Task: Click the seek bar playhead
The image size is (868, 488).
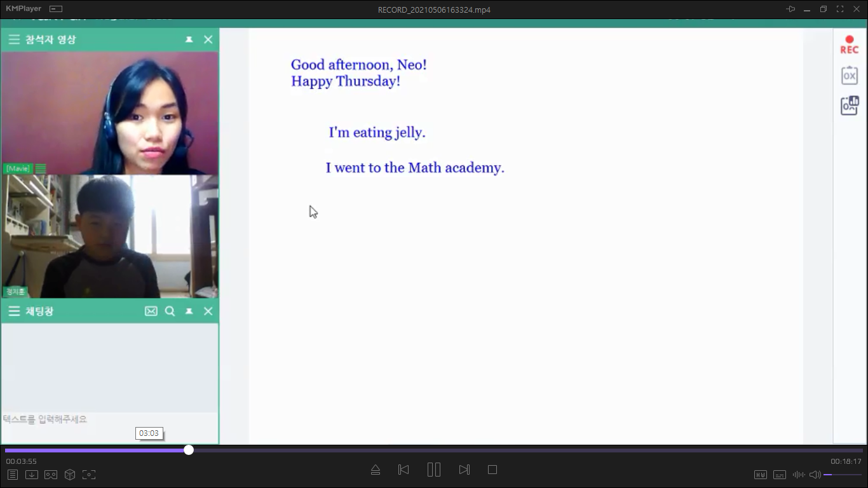Action: tap(189, 450)
